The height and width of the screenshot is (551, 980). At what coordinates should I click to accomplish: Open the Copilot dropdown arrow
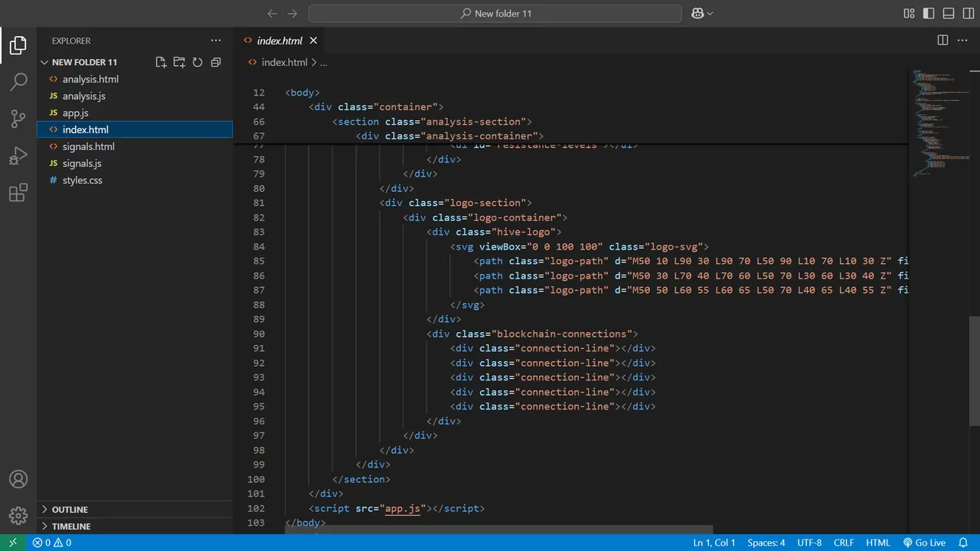pyautogui.click(x=710, y=14)
